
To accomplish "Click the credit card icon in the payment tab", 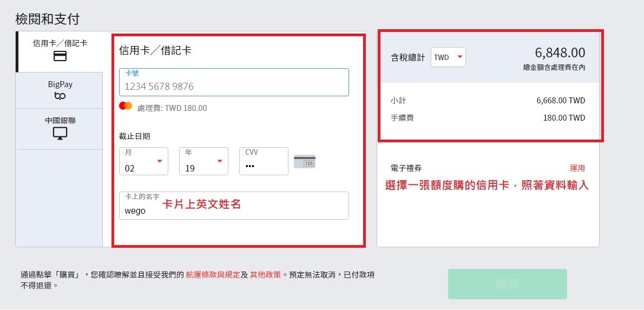I will (x=60, y=56).
